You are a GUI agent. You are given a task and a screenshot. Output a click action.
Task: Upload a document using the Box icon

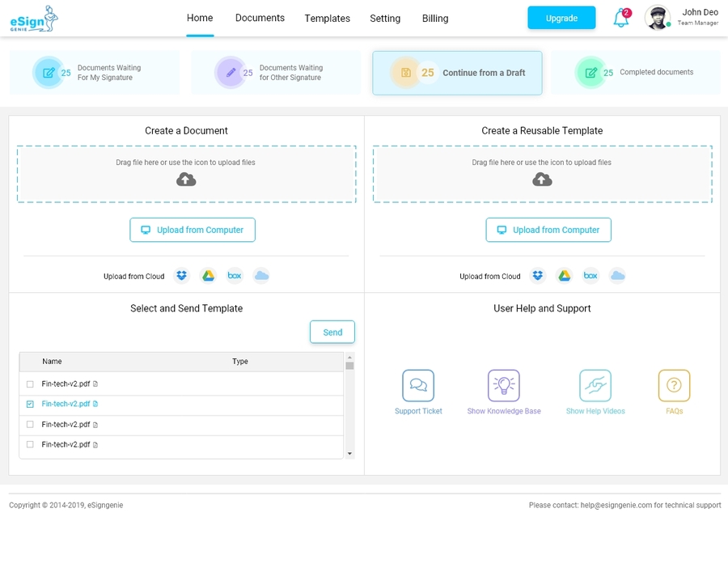pyautogui.click(x=235, y=275)
